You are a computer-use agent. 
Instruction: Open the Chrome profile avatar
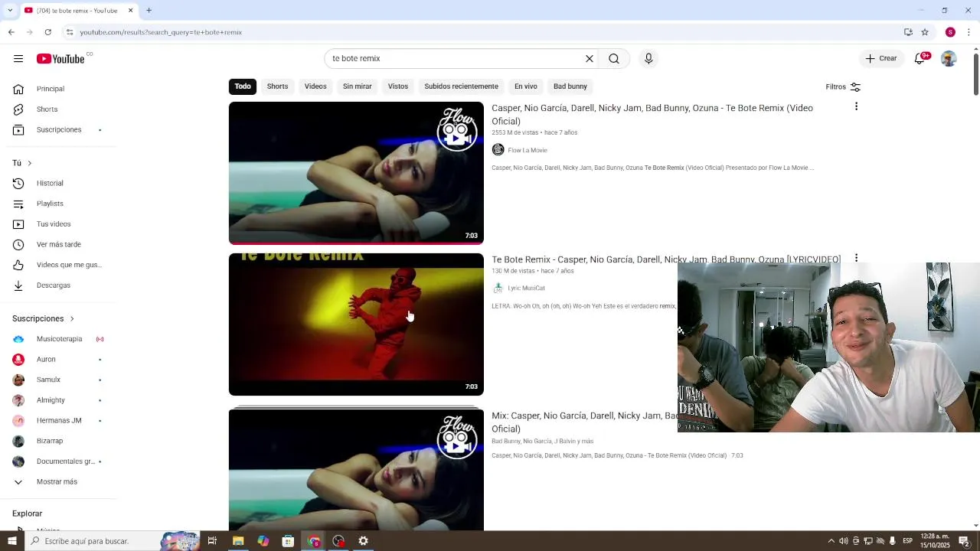950,32
